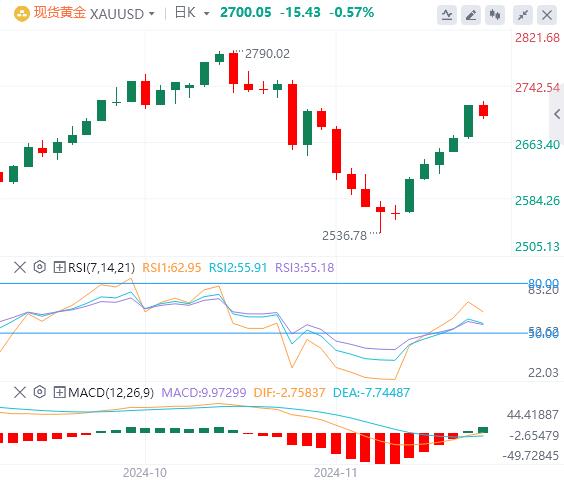Open the XAUUSD symbol dropdown arrow
Image resolution: width=564 pixels, height=485 pixels.
click(x=152, y=14)
